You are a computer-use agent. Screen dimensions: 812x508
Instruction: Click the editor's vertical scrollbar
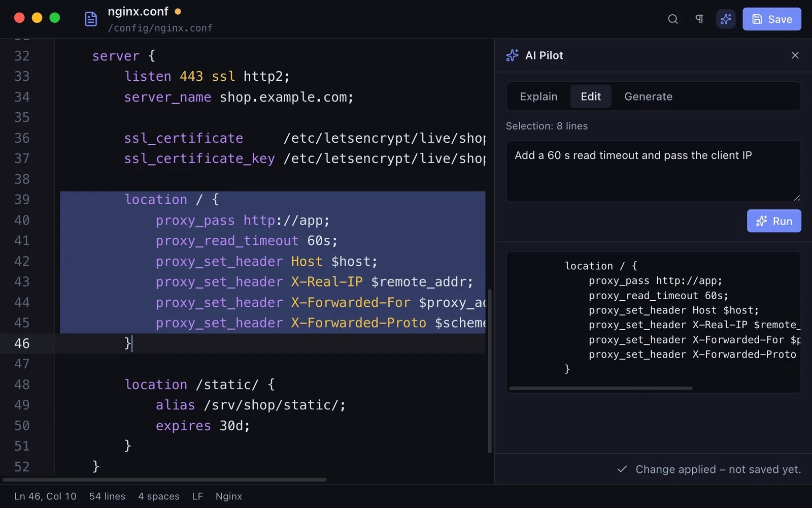click(490, 371)
